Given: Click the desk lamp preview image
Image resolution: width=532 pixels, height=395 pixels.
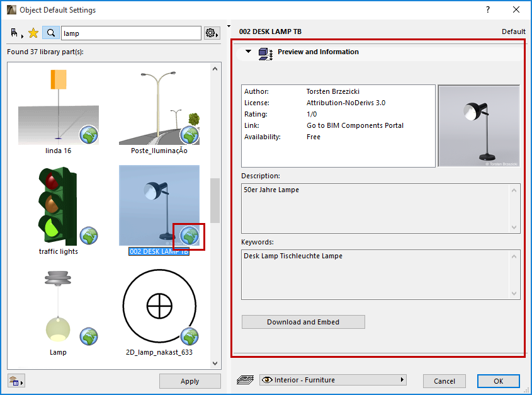Looking at the screenshot, I should pyautogui.click(x=478, y=126).
